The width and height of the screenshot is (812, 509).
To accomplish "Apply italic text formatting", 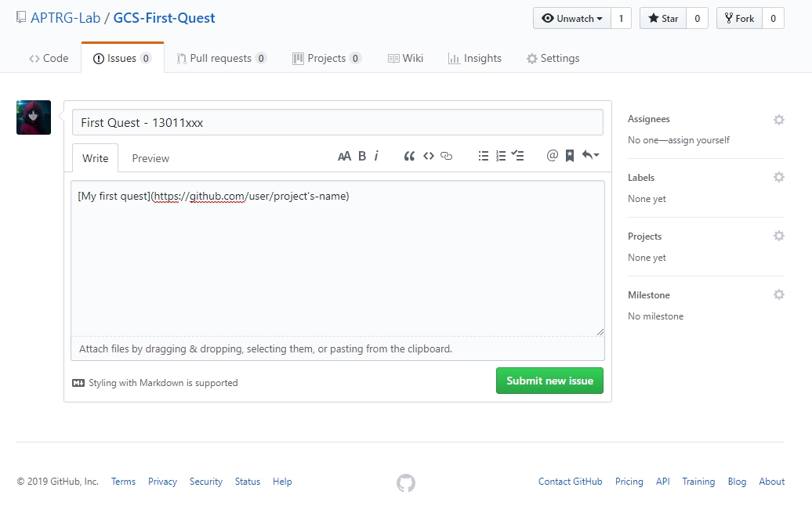I will coord(376,156).
